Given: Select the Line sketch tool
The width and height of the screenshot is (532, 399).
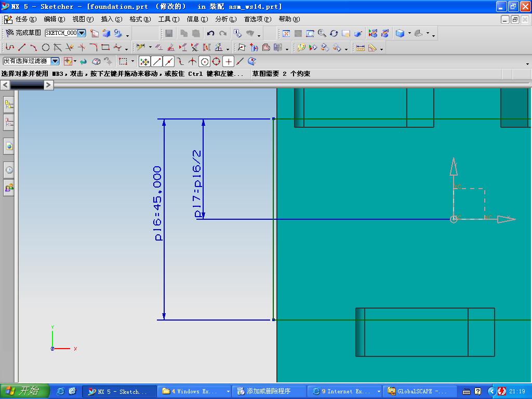Looking at the screenshot, I should (22, 47).
